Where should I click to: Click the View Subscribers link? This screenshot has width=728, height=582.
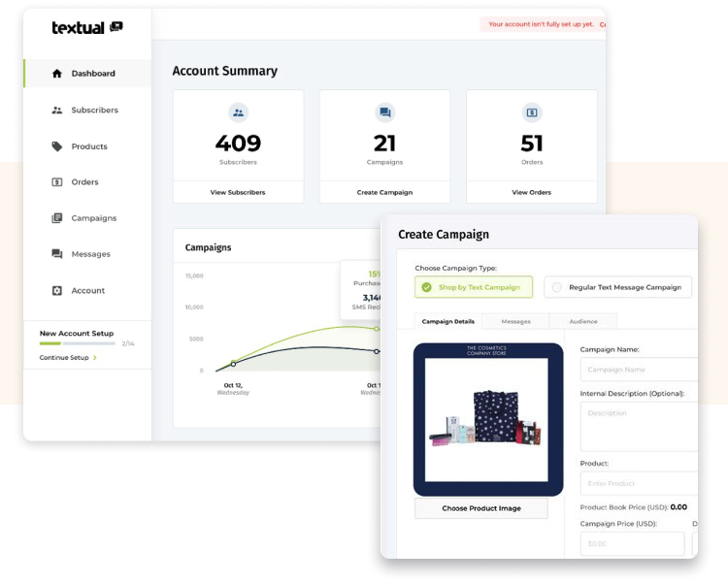(x=238, y=192)
